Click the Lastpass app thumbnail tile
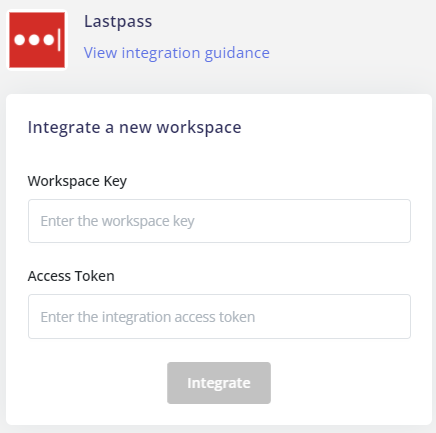 coord(37,40)
